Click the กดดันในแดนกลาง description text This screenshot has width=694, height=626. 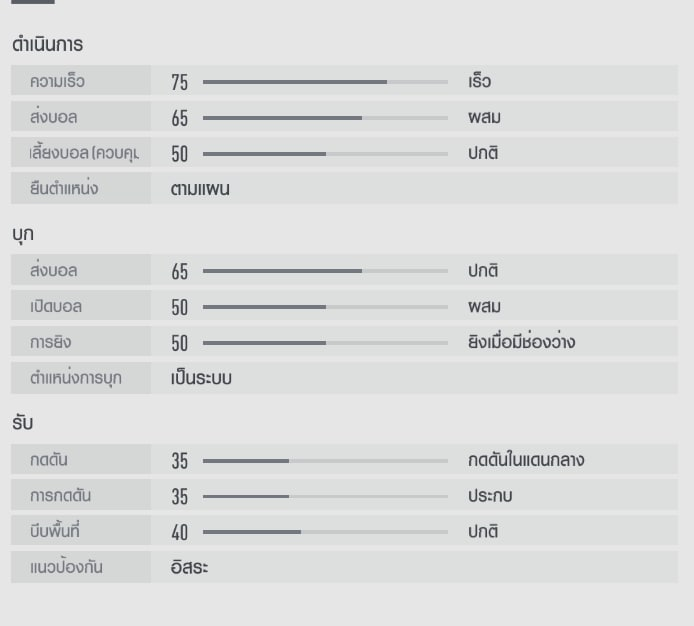click(526, 461)
